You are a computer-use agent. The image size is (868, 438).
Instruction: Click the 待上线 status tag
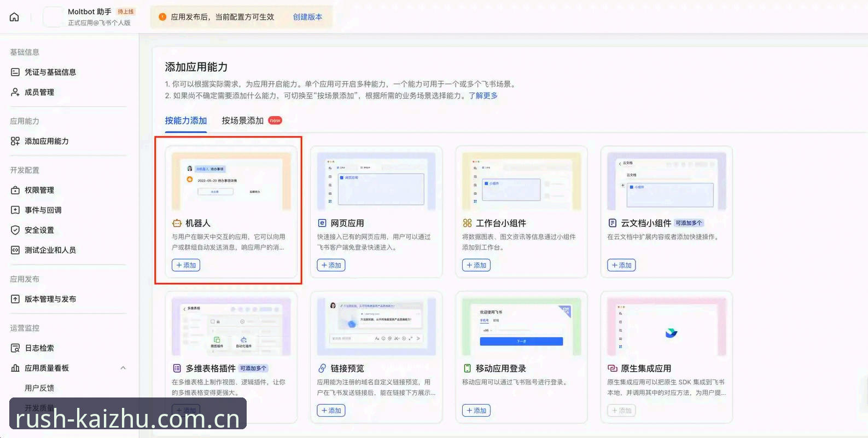(126, 11)
